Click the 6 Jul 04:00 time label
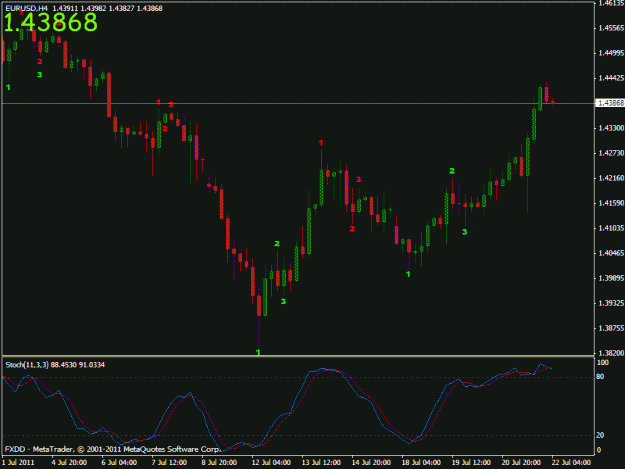The image size is (625, 469). tap(119, 462)
